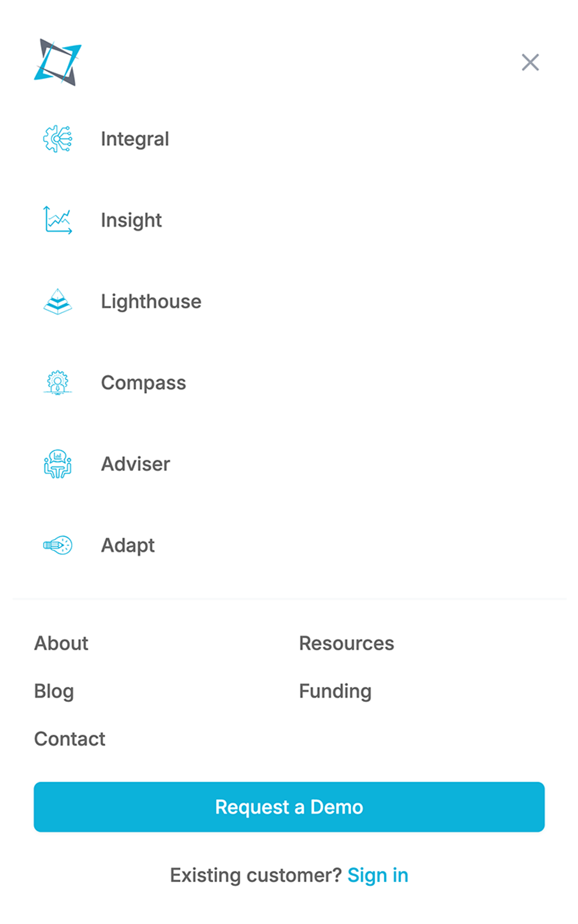Open the Adviser menu item

tap(135, 464)
